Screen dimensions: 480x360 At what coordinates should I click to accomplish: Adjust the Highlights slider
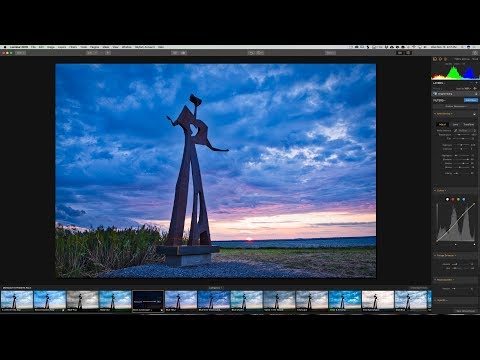click(461, 156)
